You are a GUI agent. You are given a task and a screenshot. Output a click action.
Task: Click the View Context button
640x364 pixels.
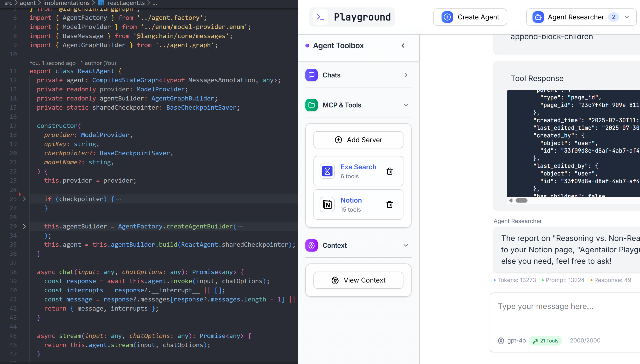point(358,280)
